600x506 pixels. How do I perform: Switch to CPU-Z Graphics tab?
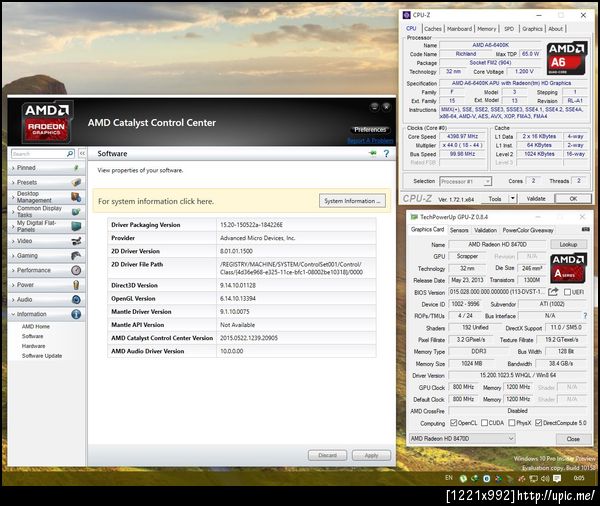[x=532, y=29]
